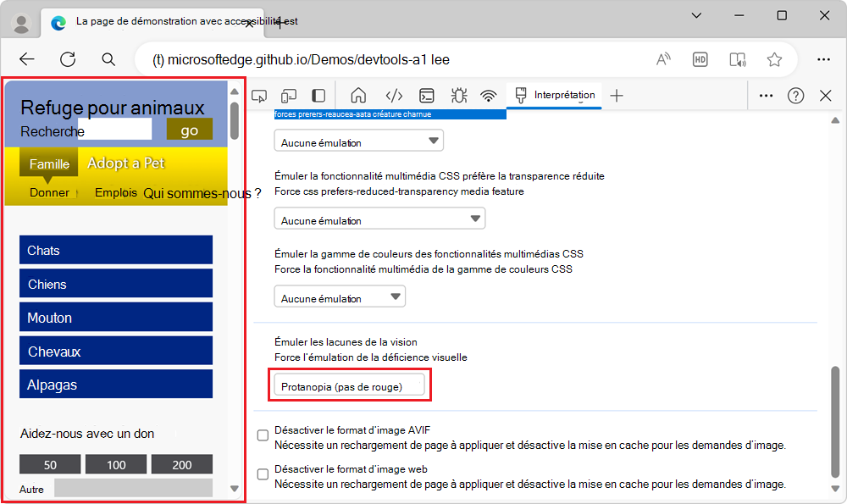The image size is (847, 504).
Task: Expand the color gamut Aucune émulation dropdown
Action: (x=339, y=296)
